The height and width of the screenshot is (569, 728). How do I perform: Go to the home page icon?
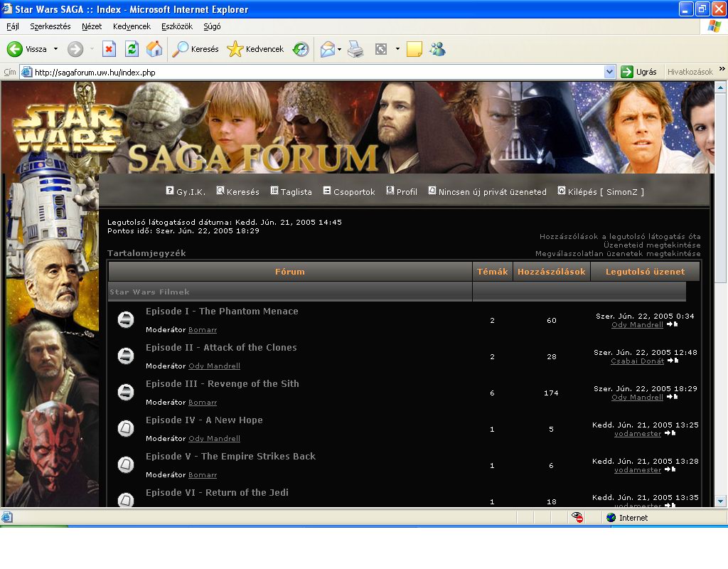tap(154, 49)
